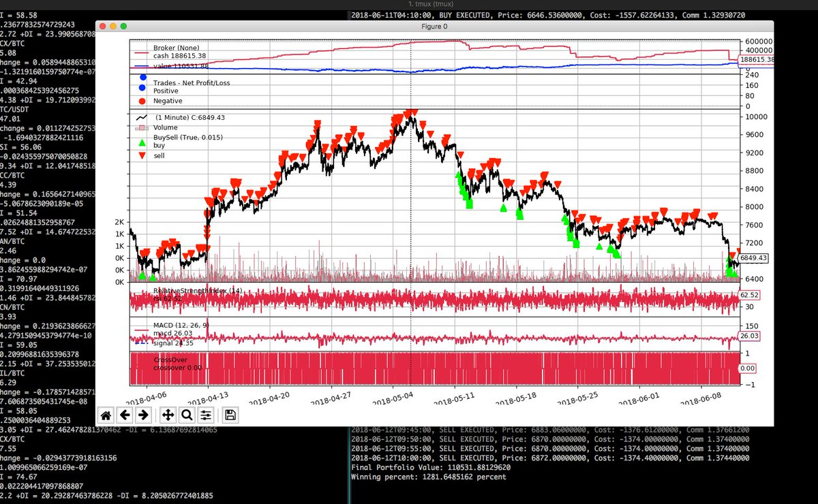
Task: Click the red 'sell' legend entry
Action: [x=160, y=156]
